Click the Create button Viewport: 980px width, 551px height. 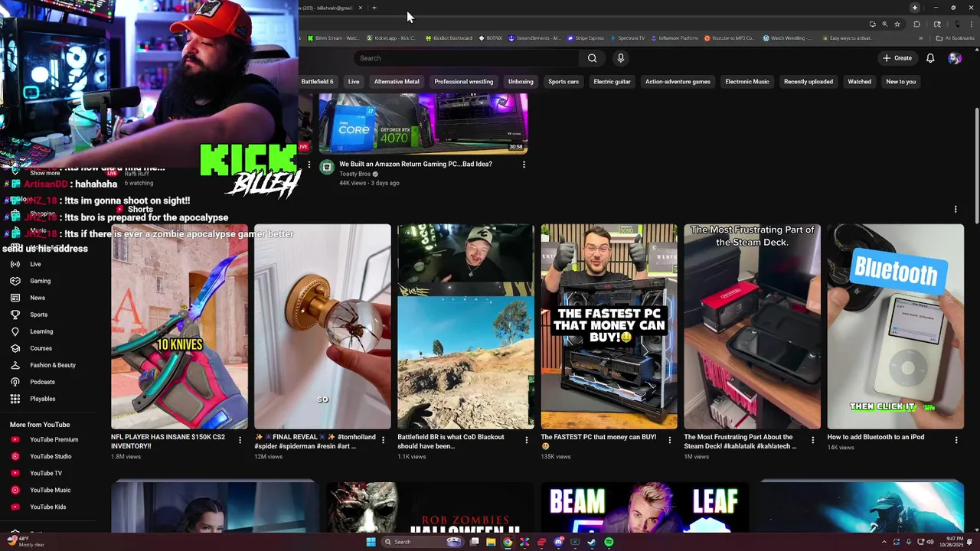point(897,58)
